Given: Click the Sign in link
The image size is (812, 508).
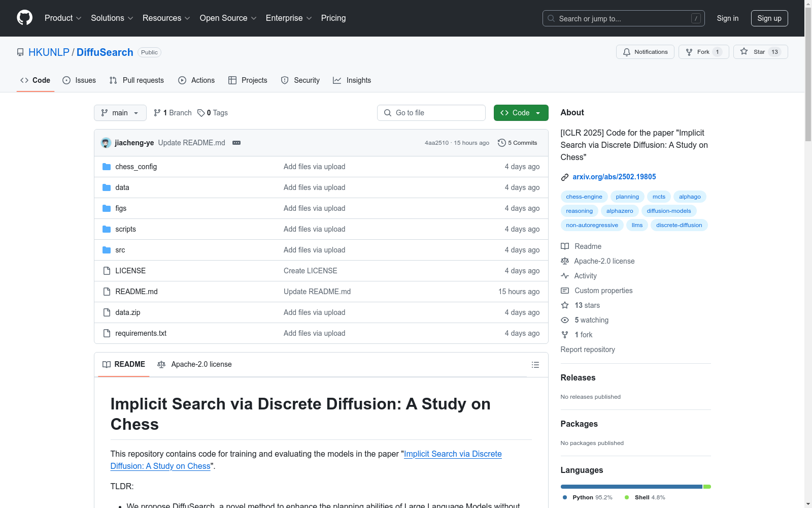Looking at the screenshot, I should pos(728,18).
